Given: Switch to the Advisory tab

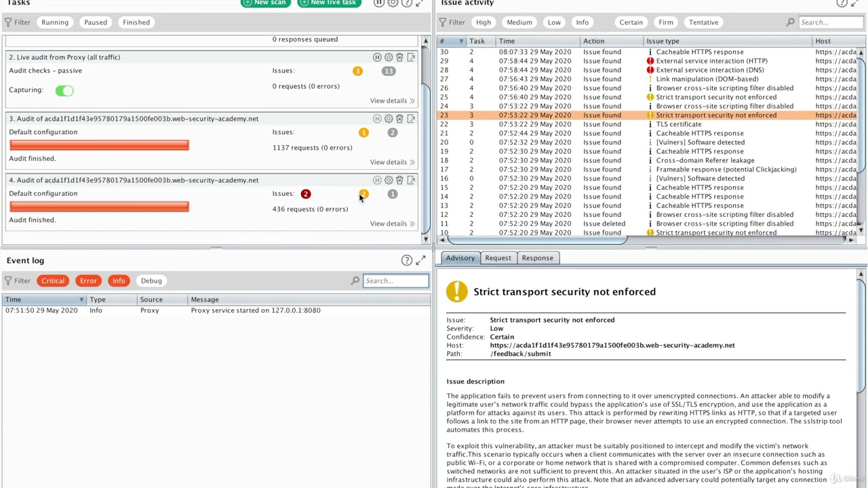Looking at the screenshot, I should click(x=460, y=258).
